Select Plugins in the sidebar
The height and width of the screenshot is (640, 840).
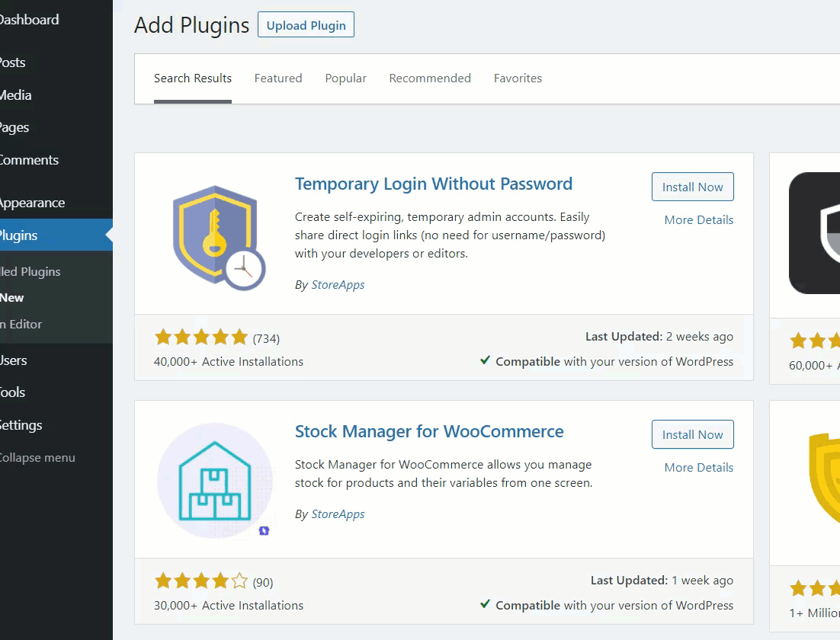(56, 235)
